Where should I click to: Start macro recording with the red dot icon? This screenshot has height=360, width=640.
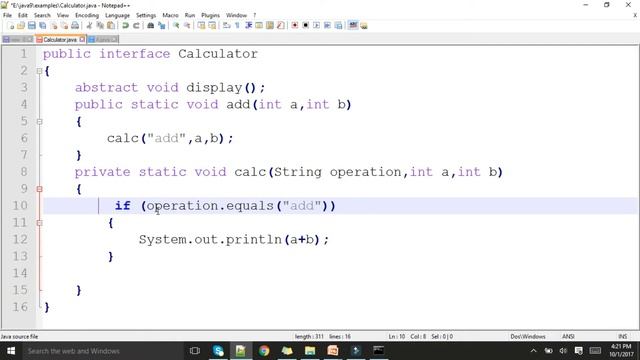tap(295, 26)
